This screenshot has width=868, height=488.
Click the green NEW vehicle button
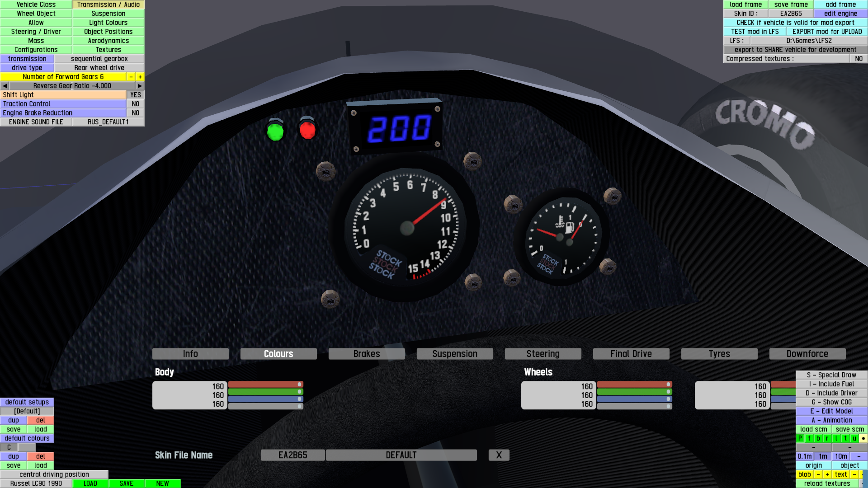[x=163, y=483]
